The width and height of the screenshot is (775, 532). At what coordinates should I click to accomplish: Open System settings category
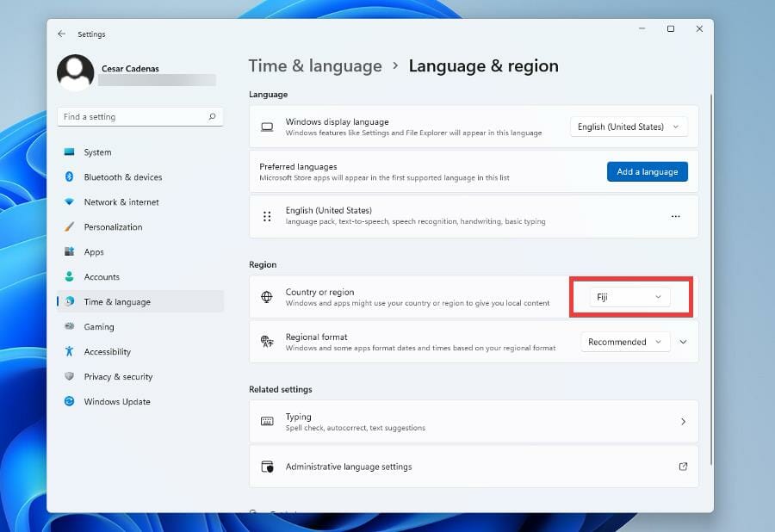pyautogui.click(x=140, y=152)
